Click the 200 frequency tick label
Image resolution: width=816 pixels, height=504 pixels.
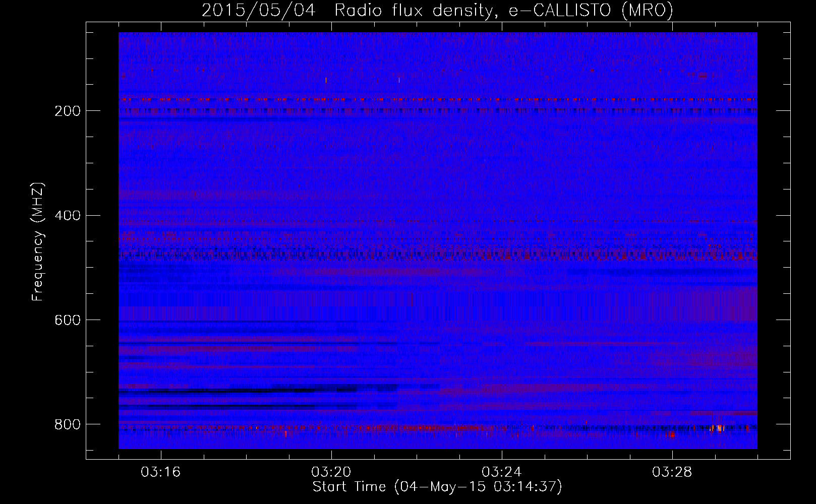[x=67, y=111]
